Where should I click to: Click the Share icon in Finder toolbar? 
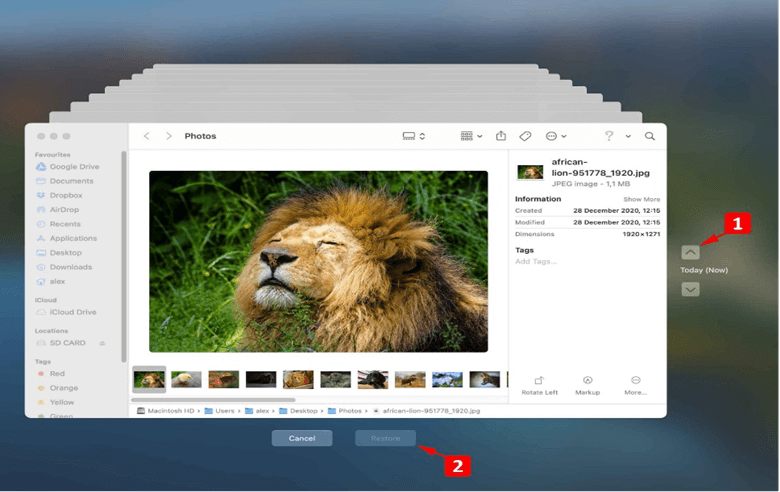[501, 136]
